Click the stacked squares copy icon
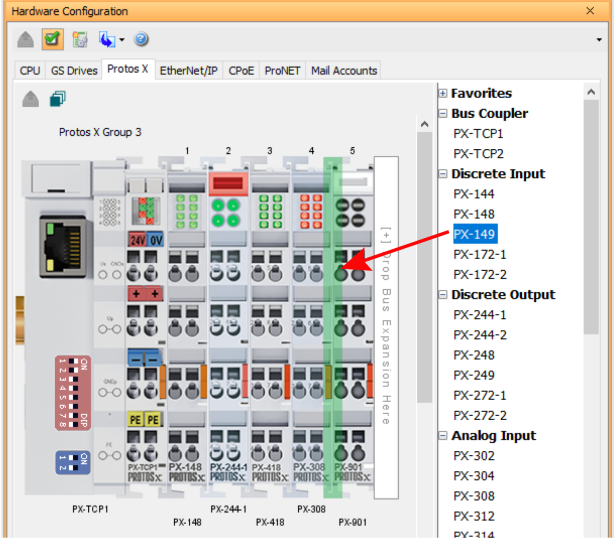The width and height of the screenshot is (614, 538). pyautogui.click(x=58, y=99)
